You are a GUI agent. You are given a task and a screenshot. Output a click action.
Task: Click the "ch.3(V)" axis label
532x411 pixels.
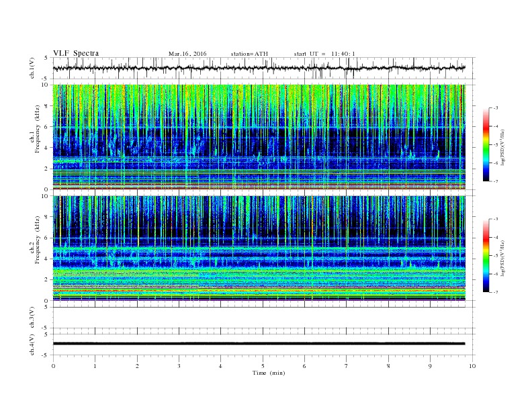pos(32,318)
